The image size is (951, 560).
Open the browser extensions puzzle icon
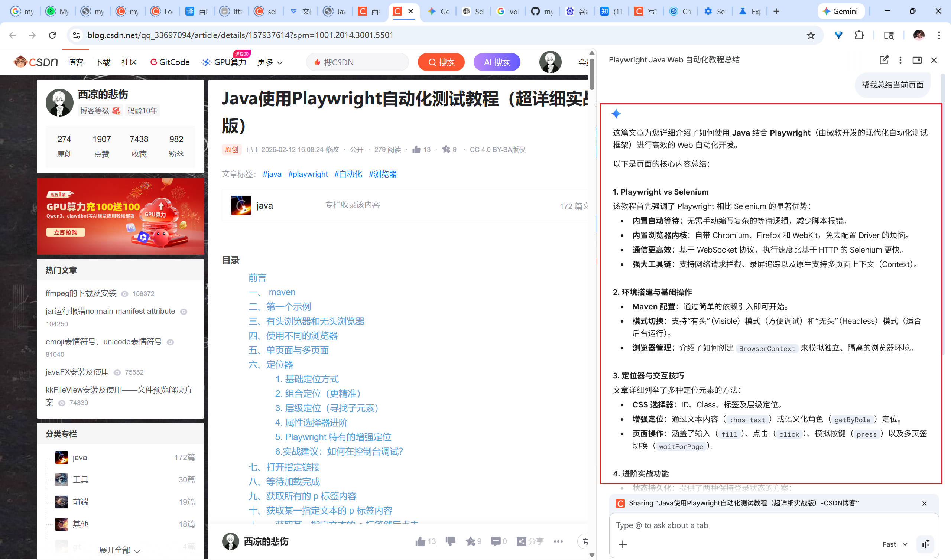[859, 35]
